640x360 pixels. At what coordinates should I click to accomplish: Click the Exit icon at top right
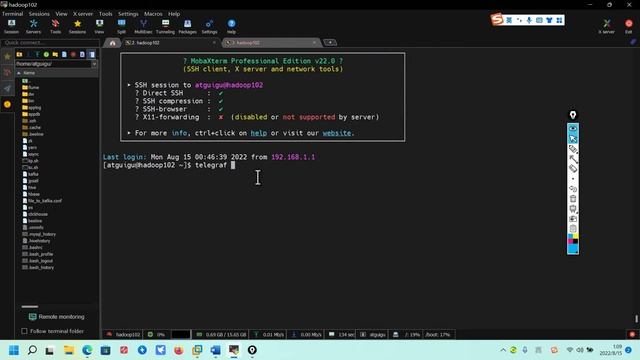[x=629, y=26]
